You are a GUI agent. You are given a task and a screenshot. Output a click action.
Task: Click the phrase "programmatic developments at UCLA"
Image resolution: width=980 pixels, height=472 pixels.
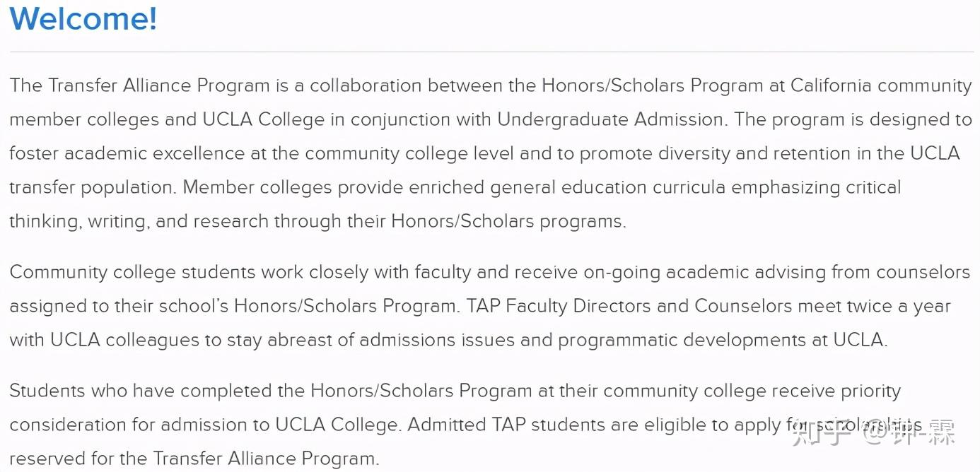[x=721, y=340]
